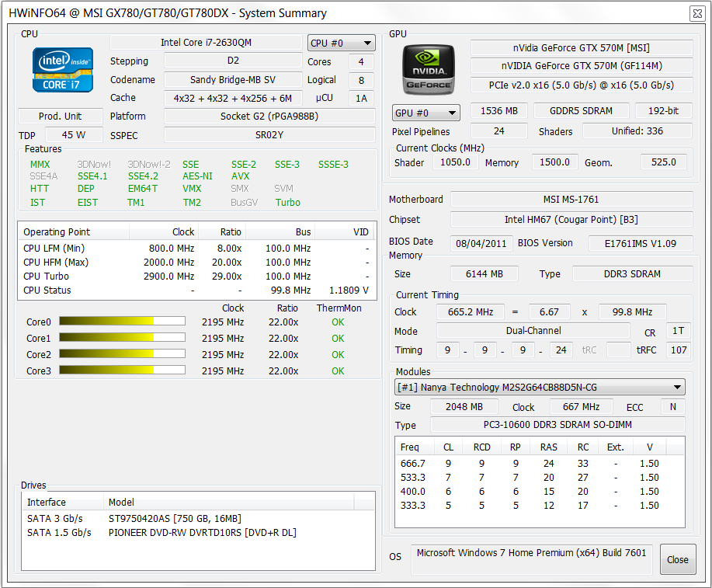Click the 1500.0 GPU memory clock value
This screenshot has width=712, height=588.
[x=554, y=162]
